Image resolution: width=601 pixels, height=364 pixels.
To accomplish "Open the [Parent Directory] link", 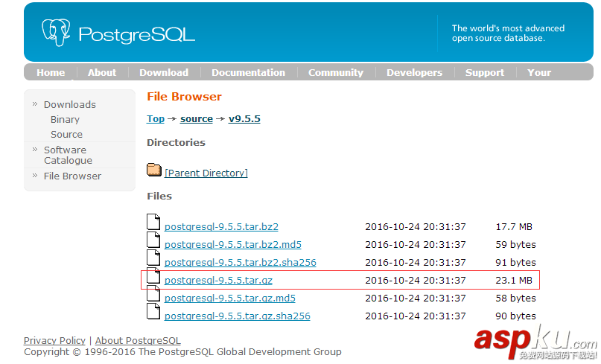I will pyautogui.click(x=206, y=173).
